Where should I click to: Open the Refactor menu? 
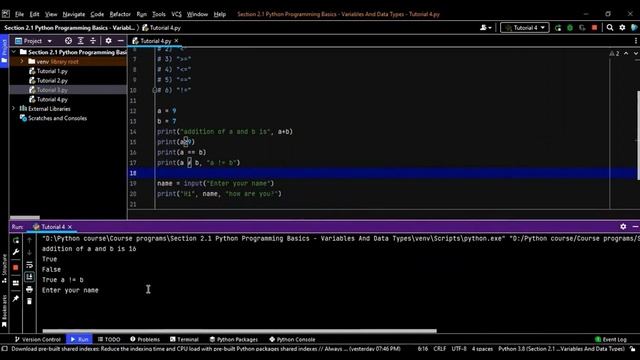click(120, 14)
